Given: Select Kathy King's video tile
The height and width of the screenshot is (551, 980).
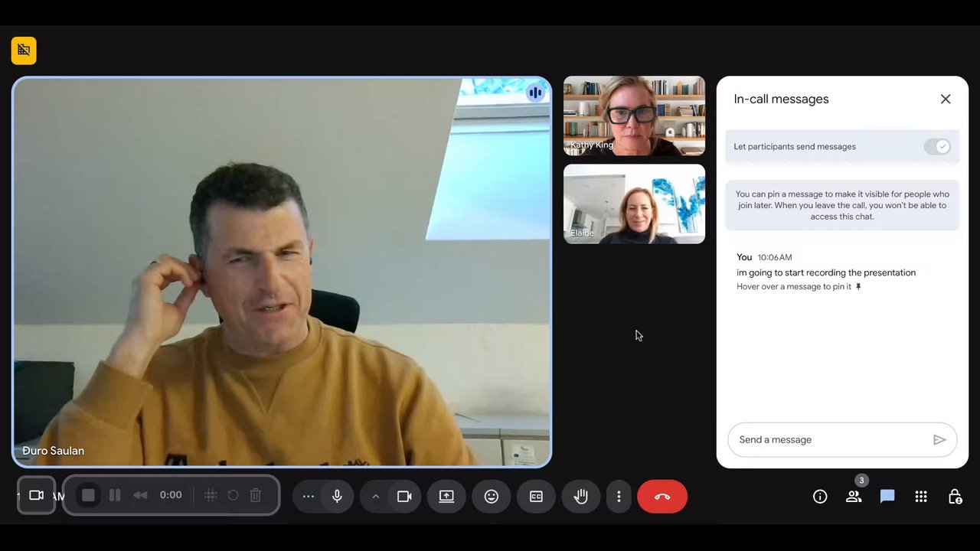Looking at the screenshot, I should (x=634, y=116).
